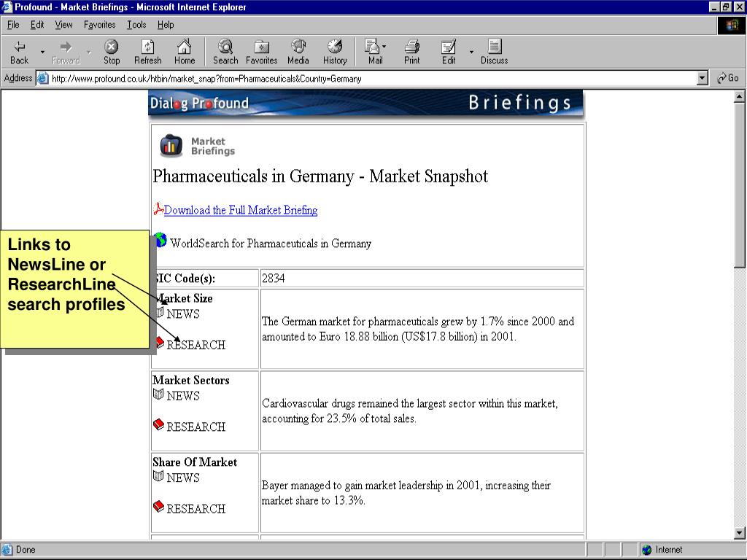Click WorldSearch for Pharmaceuticals in Germany
747x560 pixels.
[271, 244]
